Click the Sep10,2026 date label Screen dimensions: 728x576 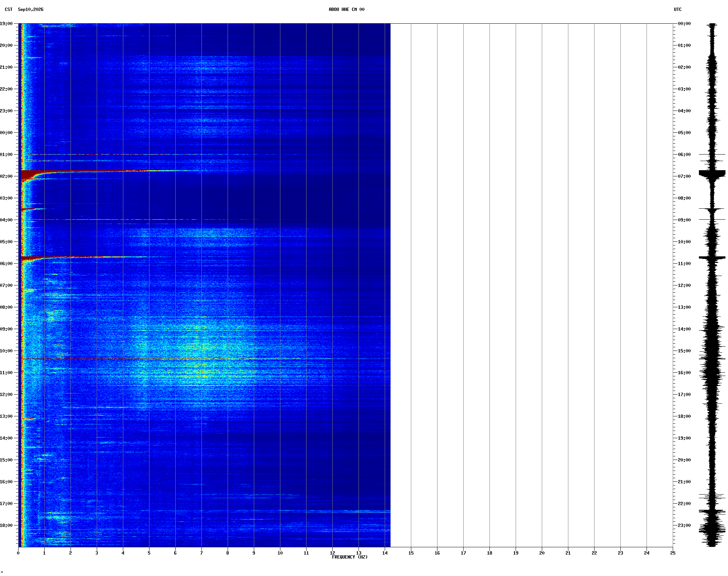point(31,9)
